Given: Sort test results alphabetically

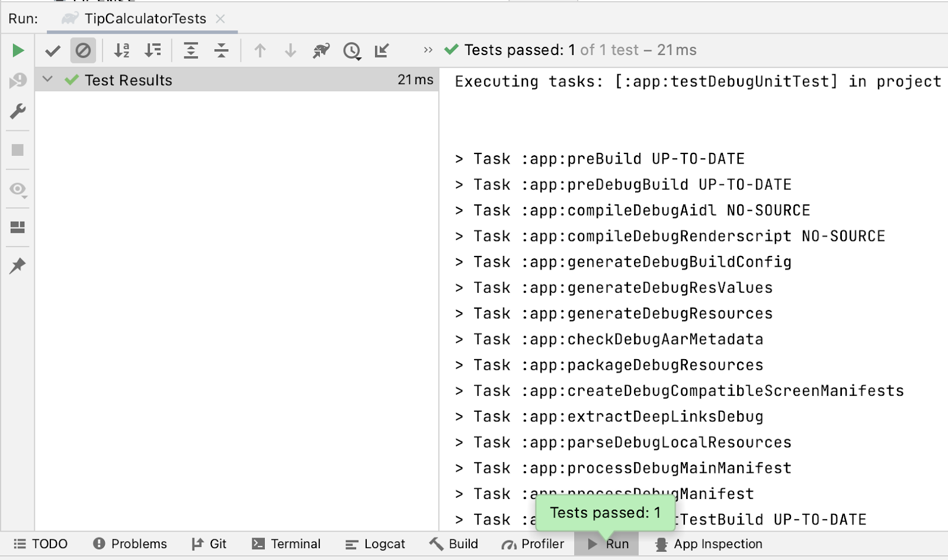Looking at the screenshot, I should pyautogui.click(x=121, y=51).
